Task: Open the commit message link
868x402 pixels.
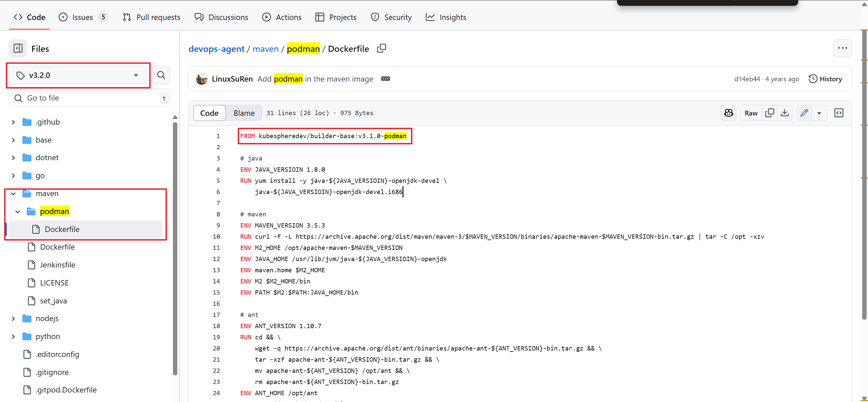Action: coord(315,79)
